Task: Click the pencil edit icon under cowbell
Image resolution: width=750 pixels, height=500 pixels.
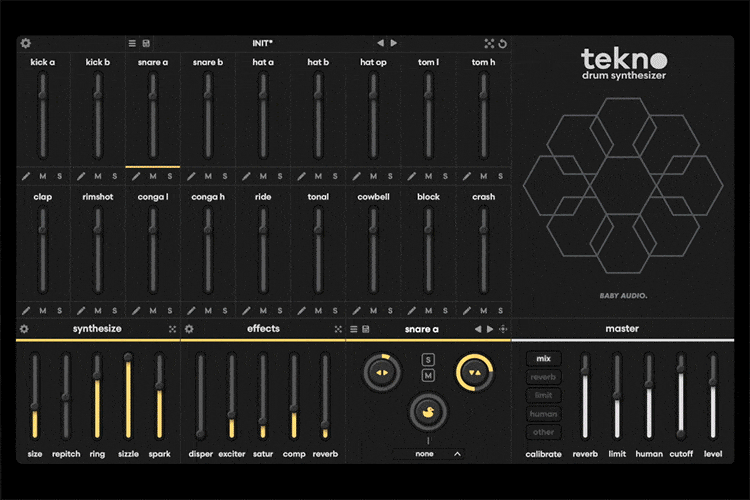Action: [357, 311]
